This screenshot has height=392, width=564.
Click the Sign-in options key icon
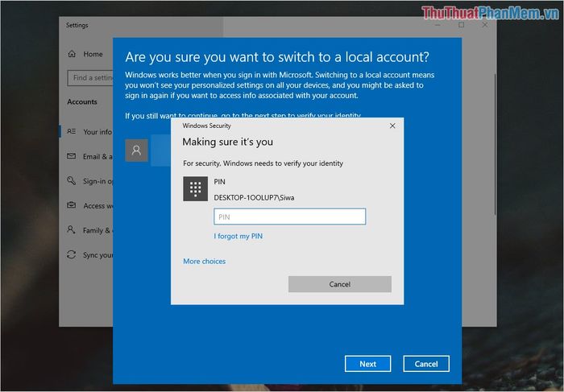72,181
